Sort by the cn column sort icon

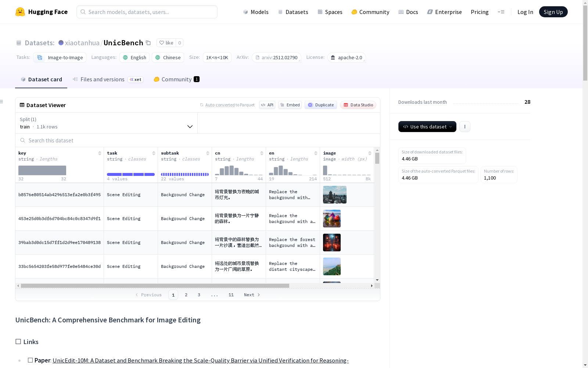coord(262,153)
